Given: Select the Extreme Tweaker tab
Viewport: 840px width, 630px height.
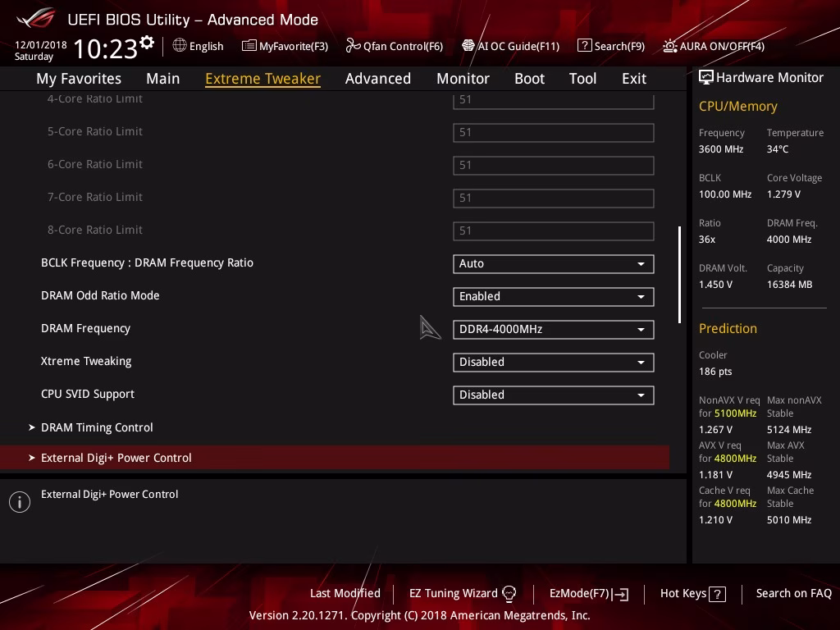Looking at the screenshot, I should click(263, 79).
